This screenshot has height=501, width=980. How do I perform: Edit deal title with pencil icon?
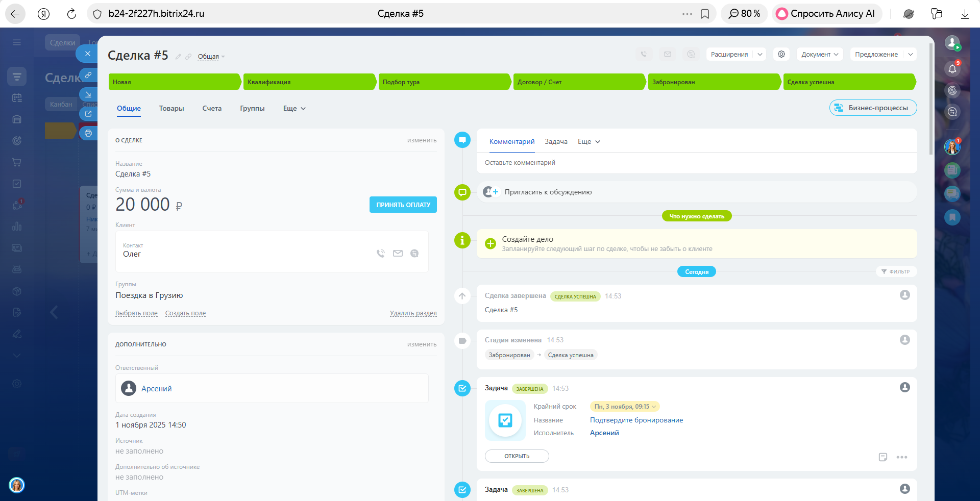pyautogui.click(x=178, y=57)
